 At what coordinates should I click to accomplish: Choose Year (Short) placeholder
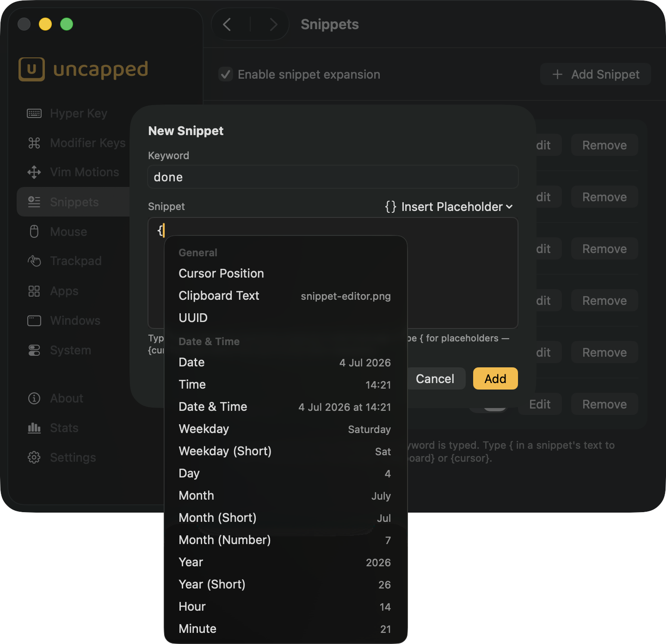285,584
